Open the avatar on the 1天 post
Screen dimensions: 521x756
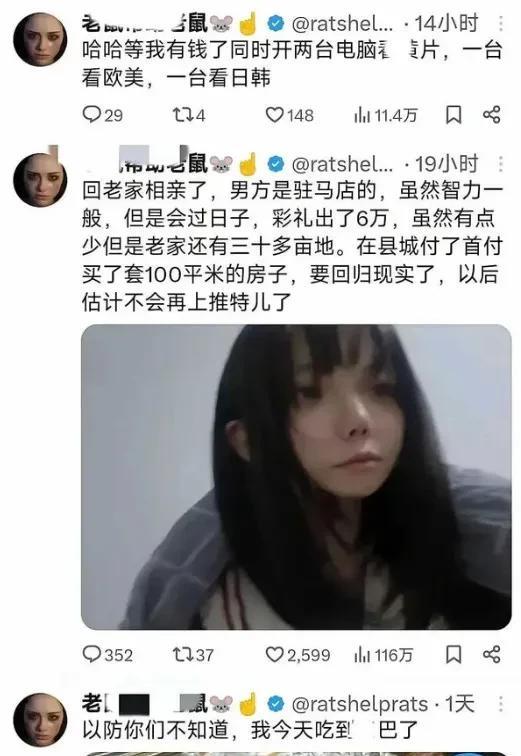click(x=40, y=719)
